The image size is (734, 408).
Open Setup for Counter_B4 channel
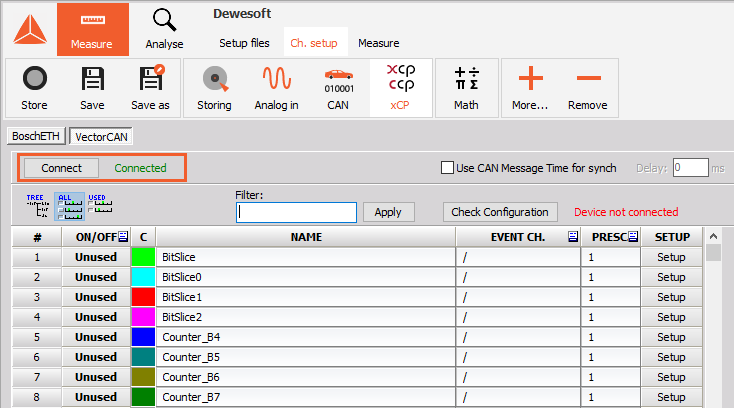[671, 337]
